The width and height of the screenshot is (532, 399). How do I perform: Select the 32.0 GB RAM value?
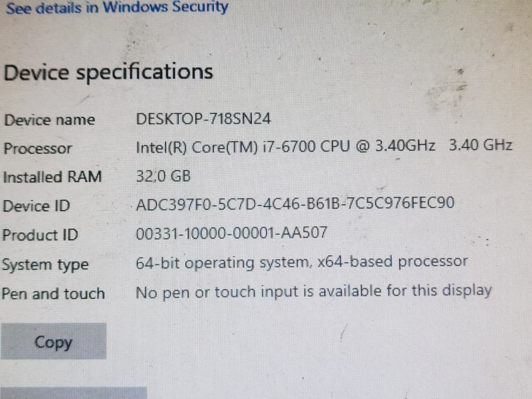(163, 176)
